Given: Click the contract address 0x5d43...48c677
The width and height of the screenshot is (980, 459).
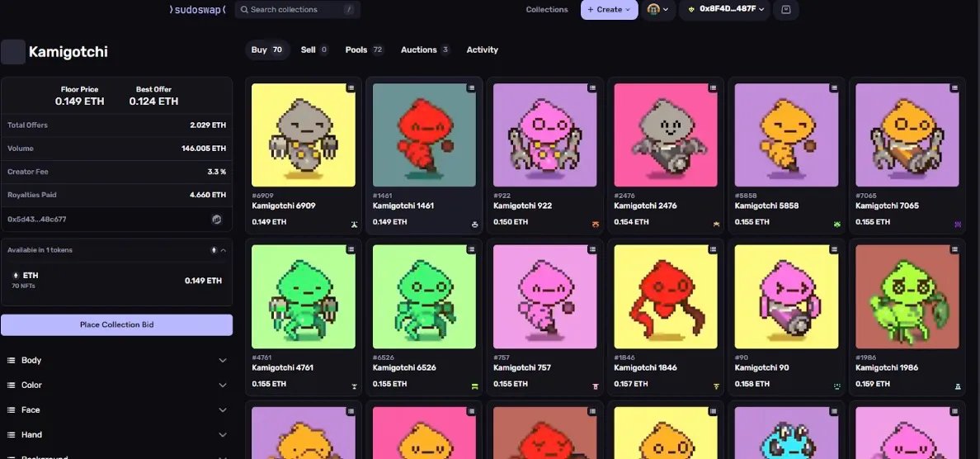Looking at the screenshot, I should [37, 220].
